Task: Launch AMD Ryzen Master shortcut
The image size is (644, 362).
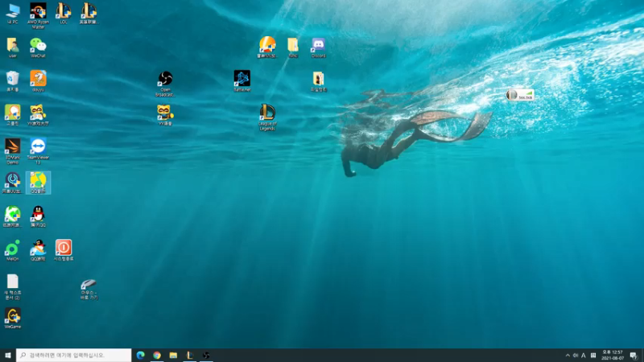Action: click(38, 15)
